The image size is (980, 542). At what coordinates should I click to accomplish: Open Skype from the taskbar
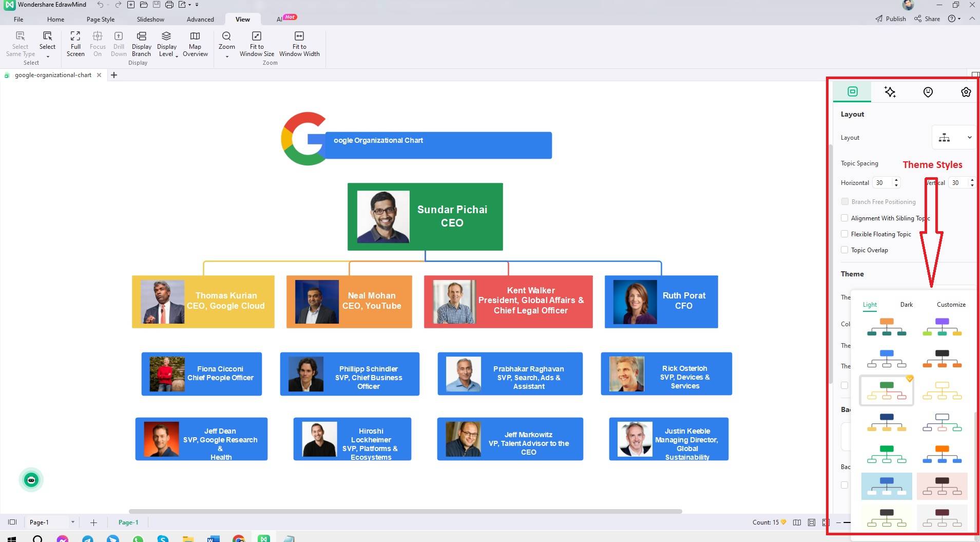[x=163, y=539]
